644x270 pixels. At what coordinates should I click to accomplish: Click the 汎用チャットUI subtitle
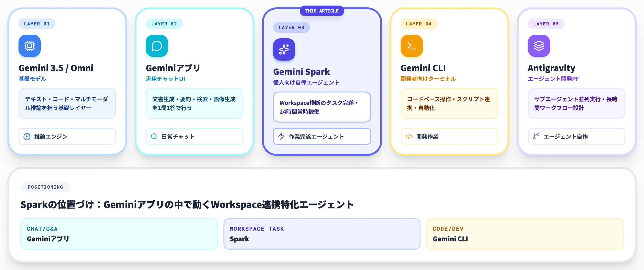(x=165, y=79)
